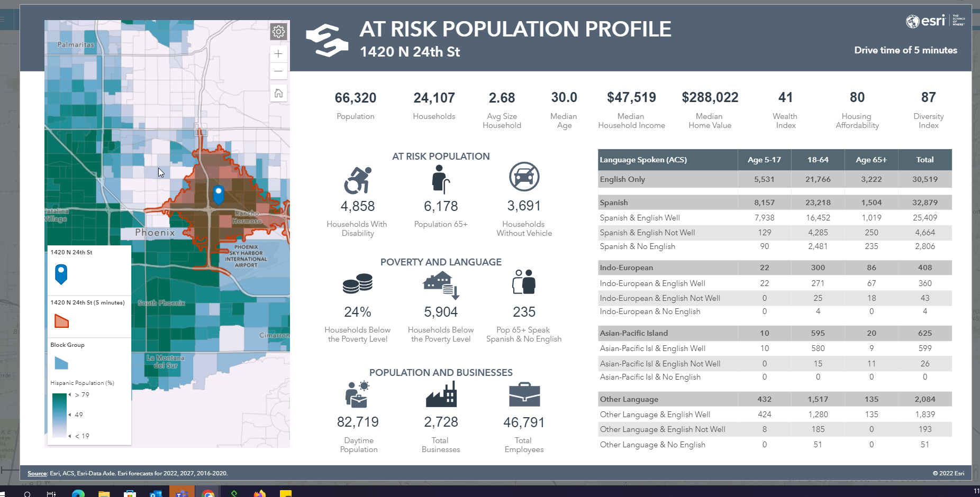Click the default extent home icon on map
The height and width of the screenshot is (497, 980).
point(278,92)
